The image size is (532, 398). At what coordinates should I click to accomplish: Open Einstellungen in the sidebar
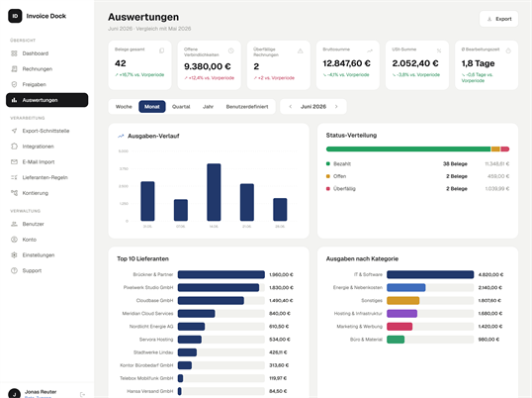pyautogui.click(x=46, y=255)
